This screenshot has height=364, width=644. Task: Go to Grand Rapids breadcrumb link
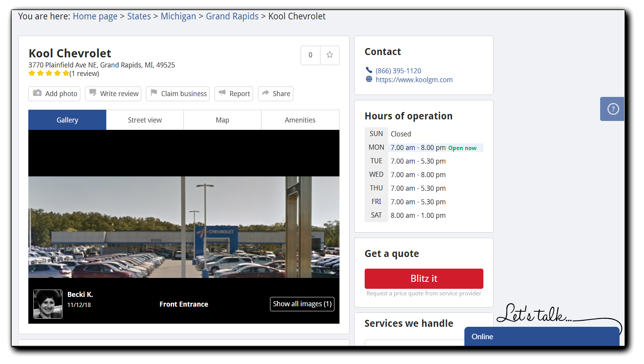(x=232, y=16)
